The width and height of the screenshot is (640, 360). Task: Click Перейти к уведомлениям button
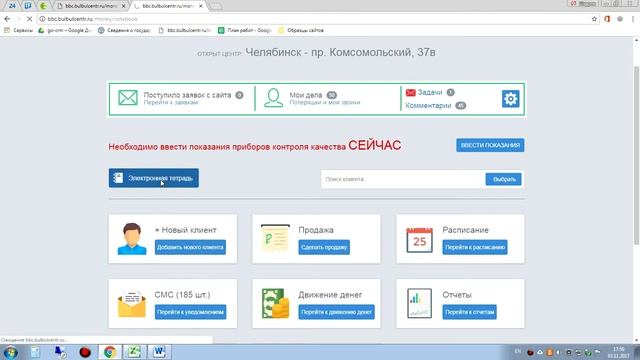coord(190,312)
